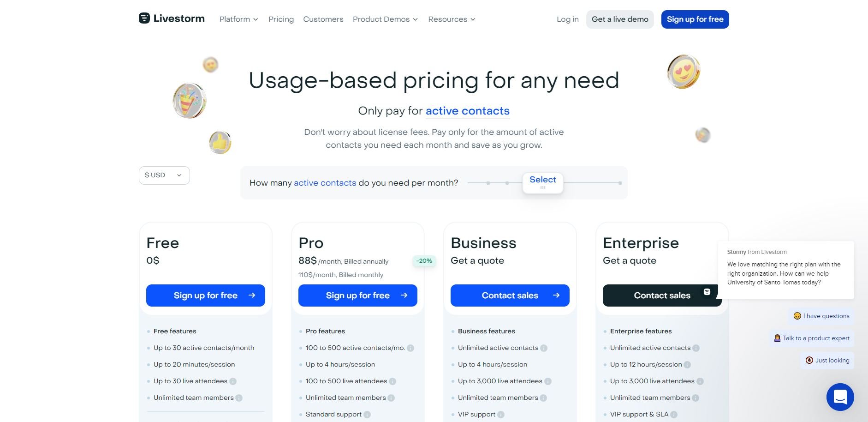The height and width of the screenshot is (422, 868).
Task: Click info icon by Enterprise VIP support & SLA
Action: [674, 415]
